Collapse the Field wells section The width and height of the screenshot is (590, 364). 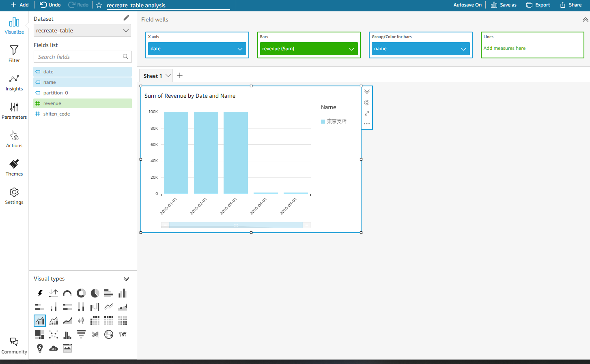pos(585,19)
